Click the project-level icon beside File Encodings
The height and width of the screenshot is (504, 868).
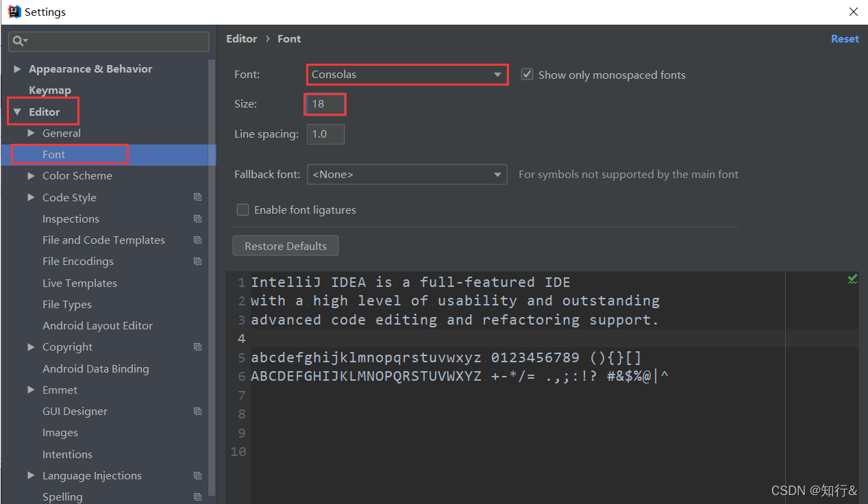tap(197, 261)
